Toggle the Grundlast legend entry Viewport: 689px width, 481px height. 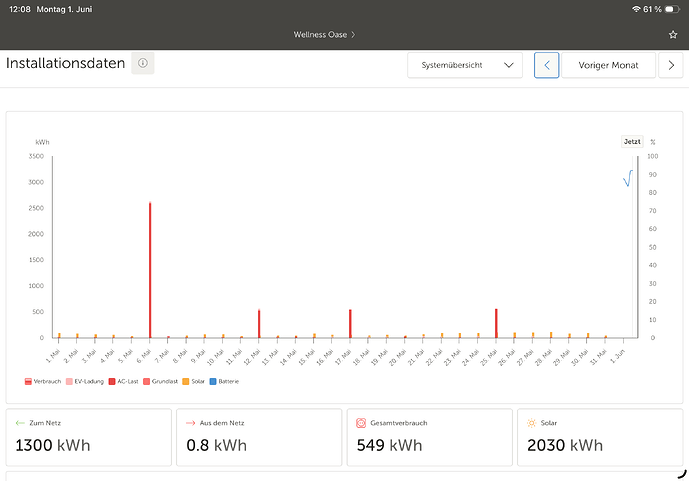point(160,381)
